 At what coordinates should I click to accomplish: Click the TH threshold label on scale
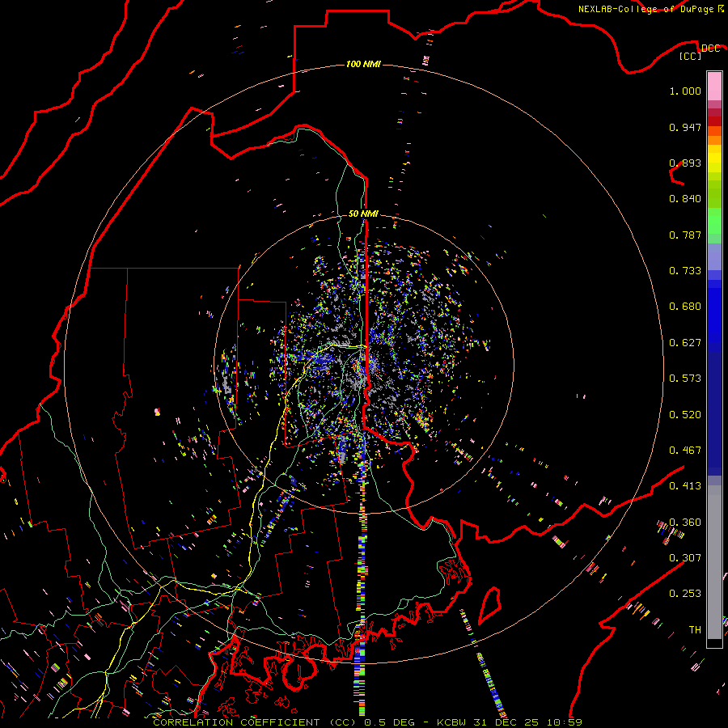[695, 630]
